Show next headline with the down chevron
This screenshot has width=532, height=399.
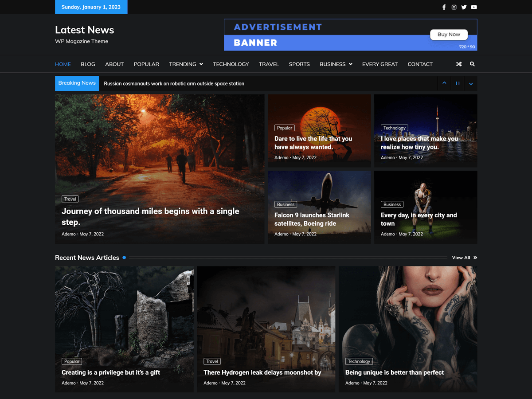pos(471,83)
